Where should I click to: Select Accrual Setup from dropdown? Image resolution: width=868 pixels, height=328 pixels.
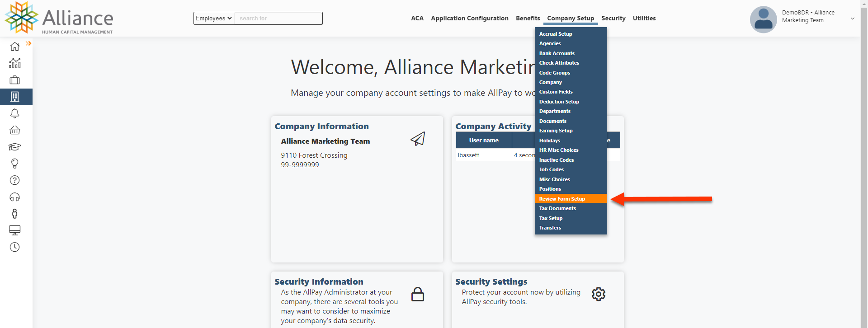tap(571, 34)
